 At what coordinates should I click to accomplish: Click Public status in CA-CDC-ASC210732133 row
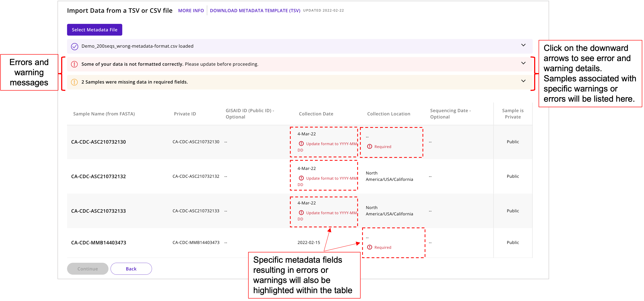pyautogui.click(x=513, y=211)
